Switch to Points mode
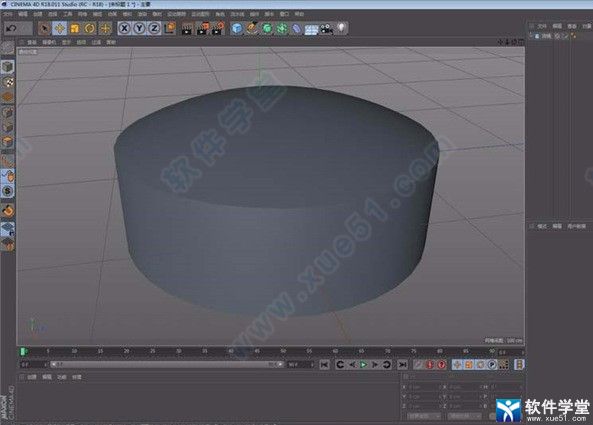This screenshot has width=593, height=425. pos(8,112)
